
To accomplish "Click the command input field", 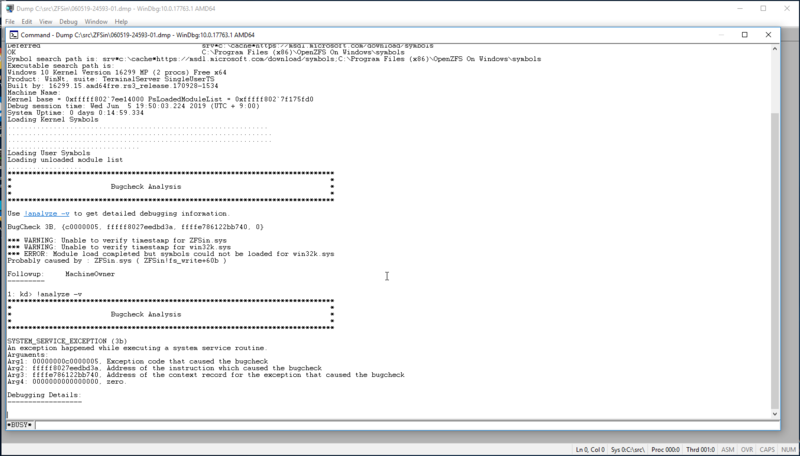I will click(x=407, y=425).
